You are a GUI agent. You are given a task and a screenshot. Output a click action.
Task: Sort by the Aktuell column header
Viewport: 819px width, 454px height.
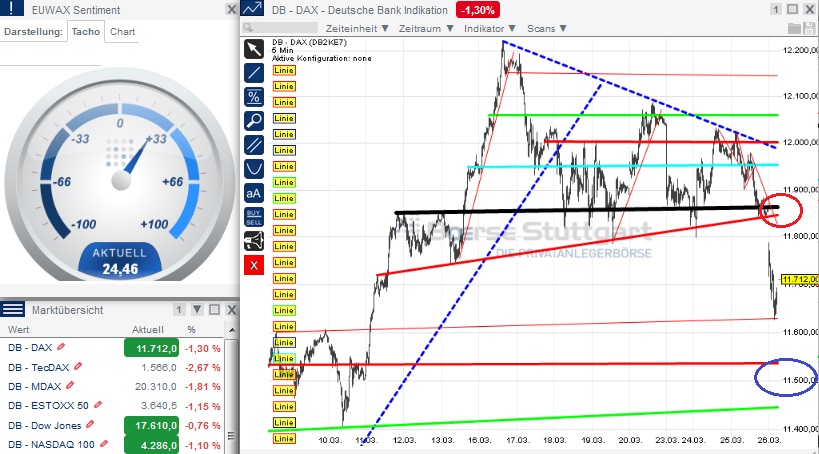pyautogui.click(x=148, y=330)
